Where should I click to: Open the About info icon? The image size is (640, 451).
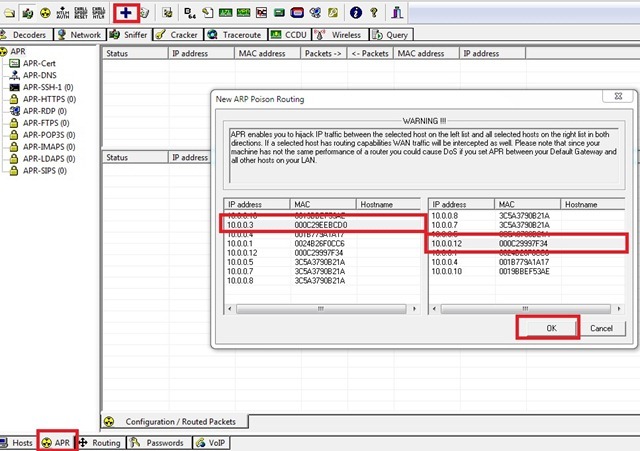pos(356,13)
